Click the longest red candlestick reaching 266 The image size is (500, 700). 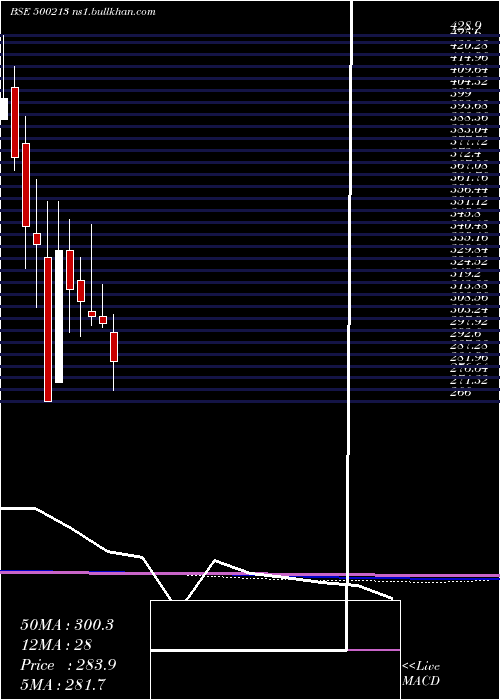click(48, 329)
